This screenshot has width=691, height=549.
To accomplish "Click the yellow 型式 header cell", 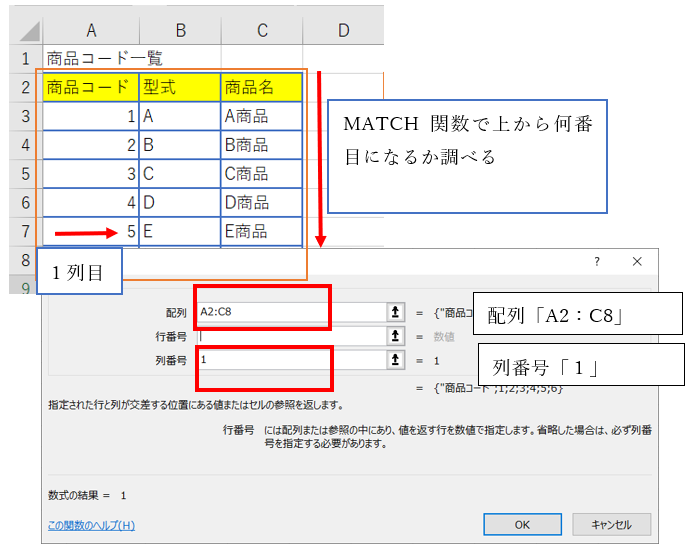I will 180,87.
